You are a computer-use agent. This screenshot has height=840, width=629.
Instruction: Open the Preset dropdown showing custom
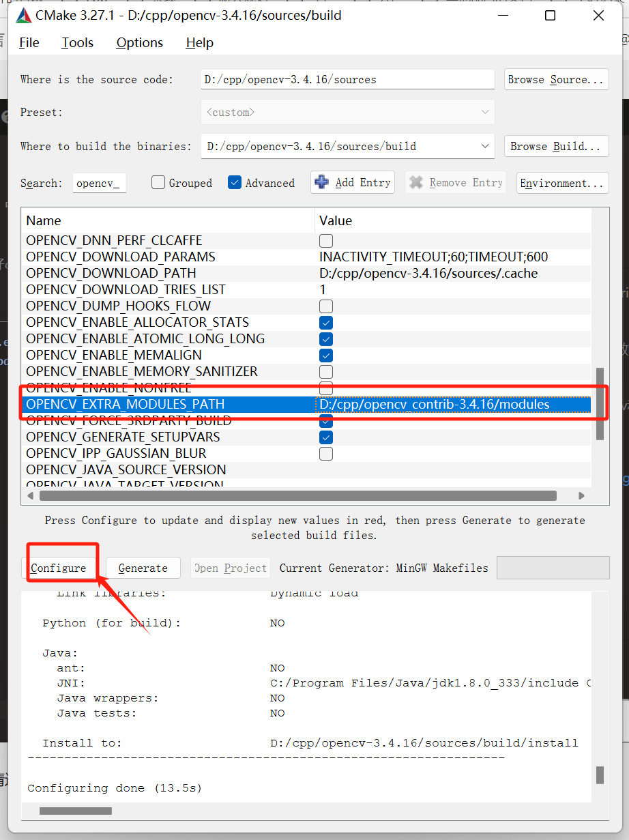pos(348,112)
